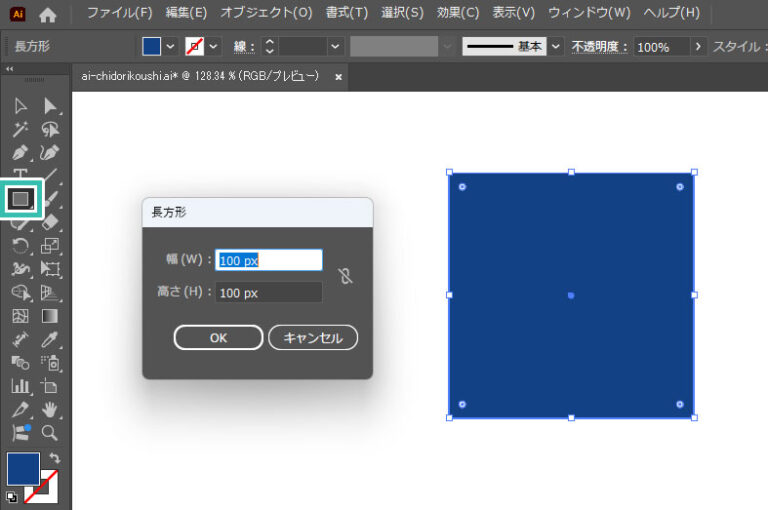Image resolution: width=768 pixels, height=510 pixels.
Task: Expand the stroke color dropdown
Action: (x=213, y=47)
